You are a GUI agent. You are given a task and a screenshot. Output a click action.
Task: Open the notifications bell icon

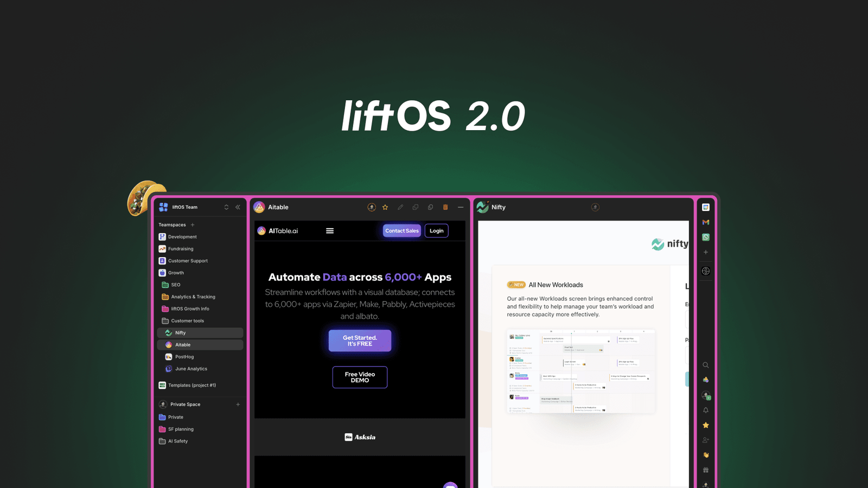coord(706,410)
